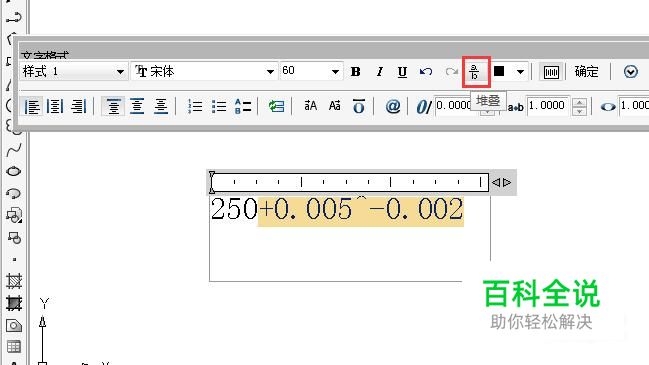Convert text to uppercase with āA

pos(310,106)
